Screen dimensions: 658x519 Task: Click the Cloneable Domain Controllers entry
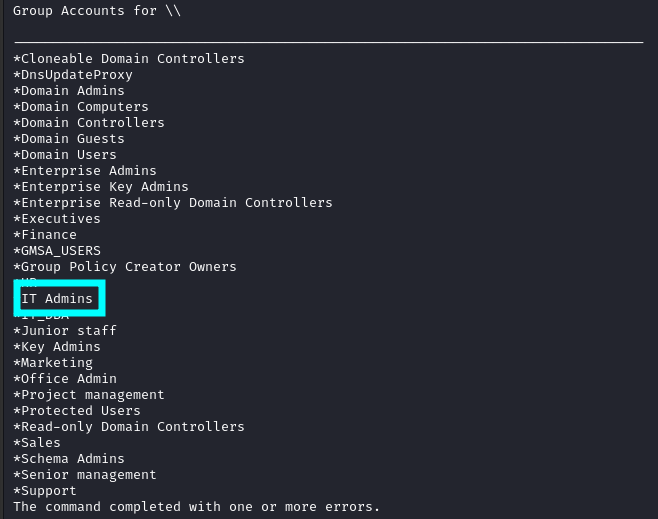[x=129, y=59]
